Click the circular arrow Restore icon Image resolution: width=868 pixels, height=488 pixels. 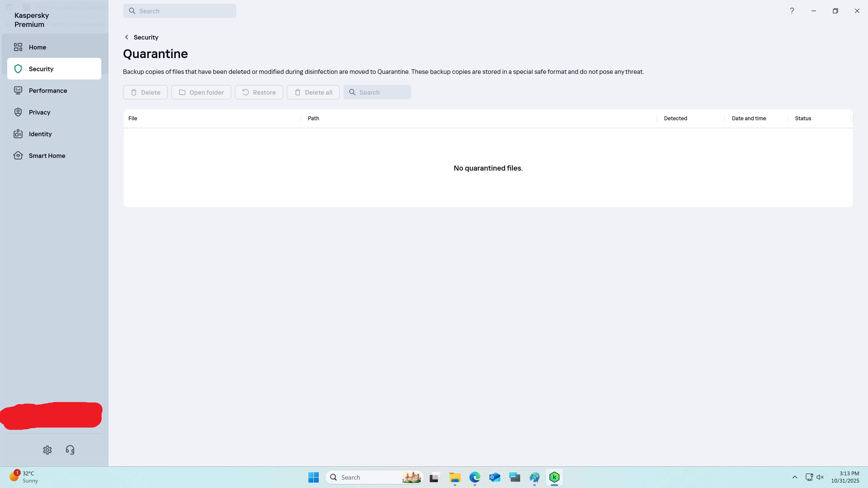246,92
